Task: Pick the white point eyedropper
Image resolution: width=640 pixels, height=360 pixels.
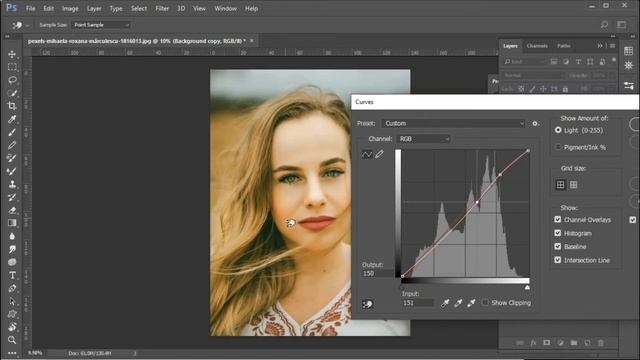Action: [471, 303]
